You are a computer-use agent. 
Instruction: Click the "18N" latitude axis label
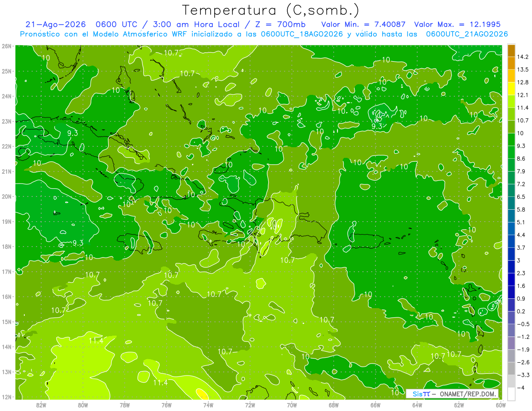click(x=6, y=247)
